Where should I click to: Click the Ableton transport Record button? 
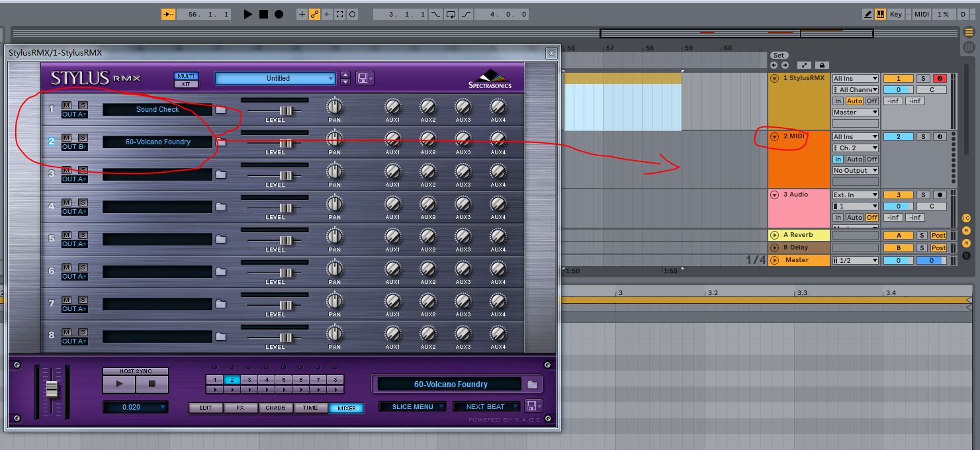click(x=279, y=14)
